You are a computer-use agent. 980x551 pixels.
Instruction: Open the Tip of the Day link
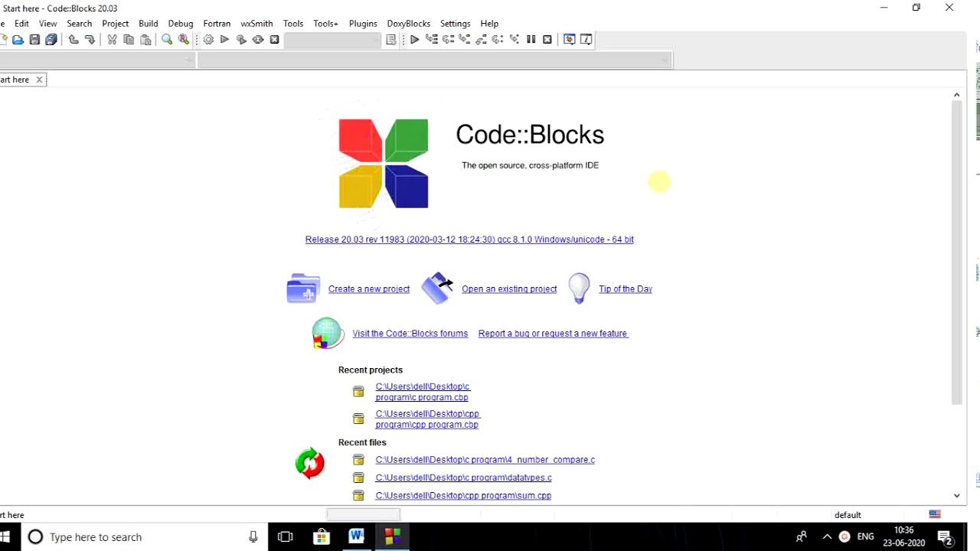tap(626, 289)
